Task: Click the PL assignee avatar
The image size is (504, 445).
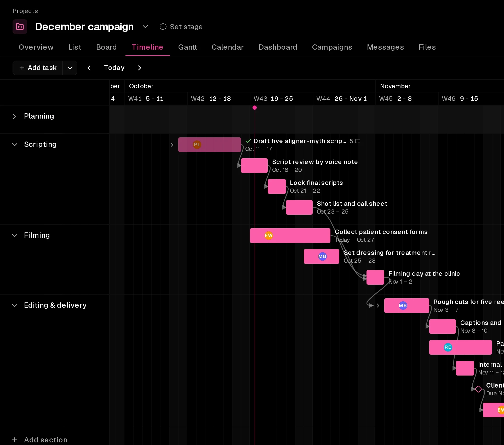Action: (197, 145)
